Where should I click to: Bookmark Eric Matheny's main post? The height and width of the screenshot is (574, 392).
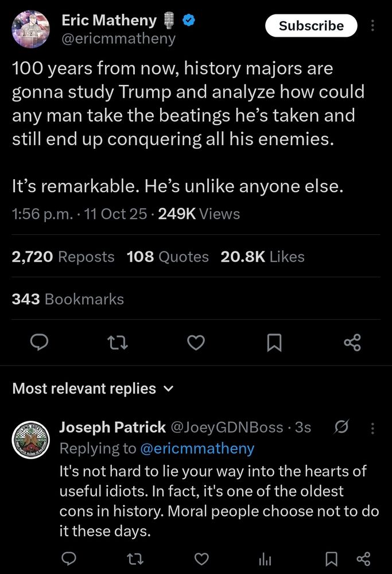(274, 343)
